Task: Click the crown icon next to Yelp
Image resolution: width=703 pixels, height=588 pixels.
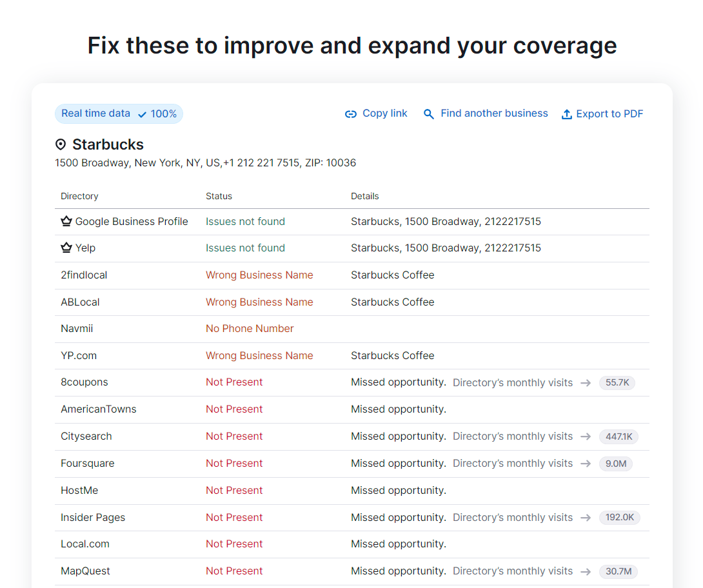Action: (x=65, y=248)
